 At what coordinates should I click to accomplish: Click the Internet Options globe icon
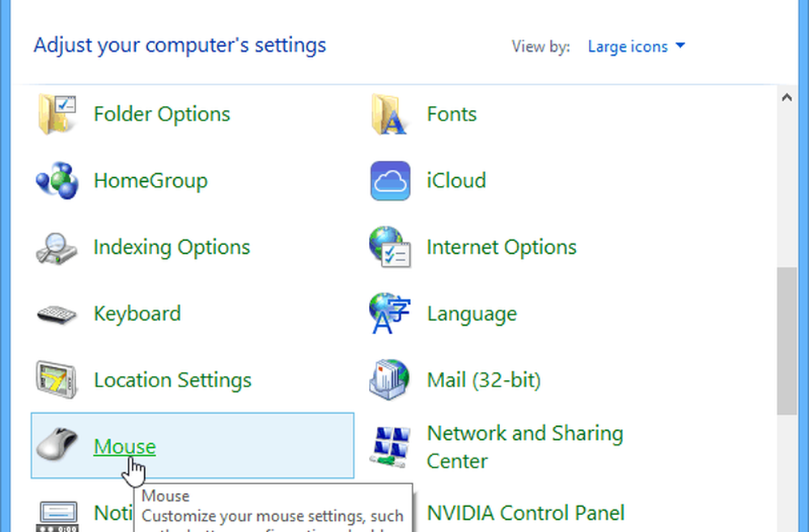390,247
